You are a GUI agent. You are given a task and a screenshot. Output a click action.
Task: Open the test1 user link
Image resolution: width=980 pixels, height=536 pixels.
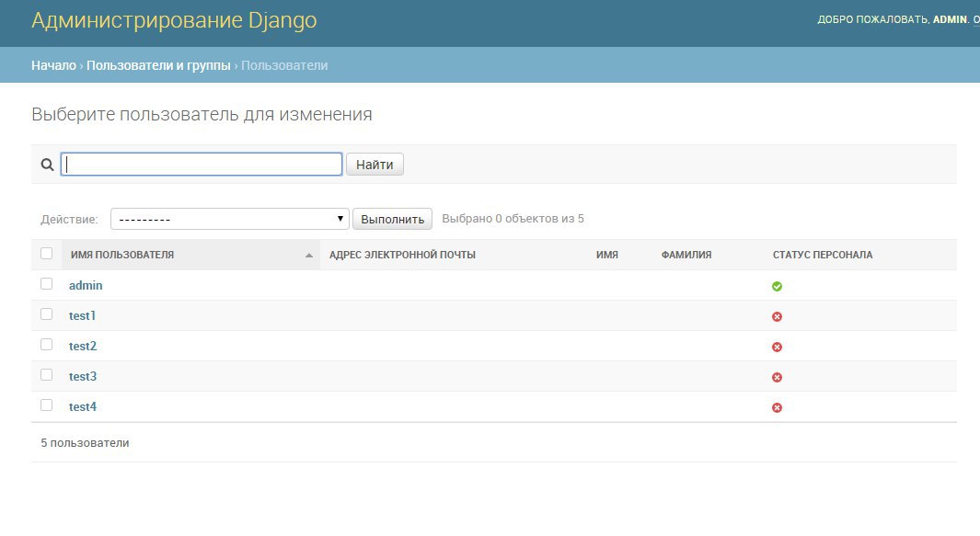(82, 315)
